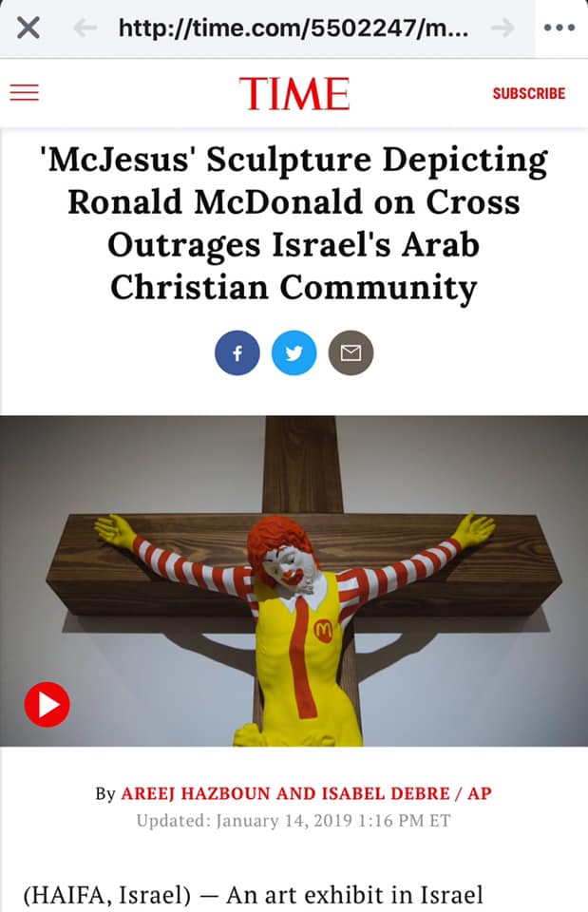
Task: Click the Updated January 14, 2019 timestamp
Action: click(294, 821)
